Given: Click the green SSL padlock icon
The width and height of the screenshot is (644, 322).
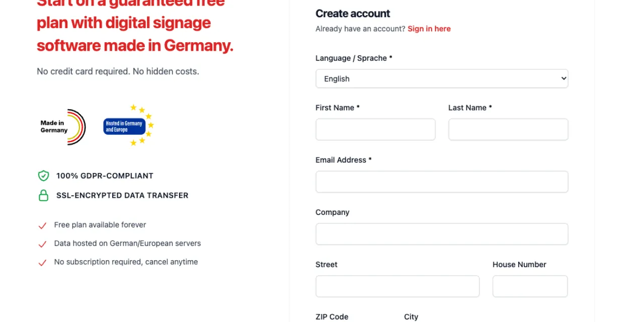Looking at the screenshot, I should pos(44,195).
